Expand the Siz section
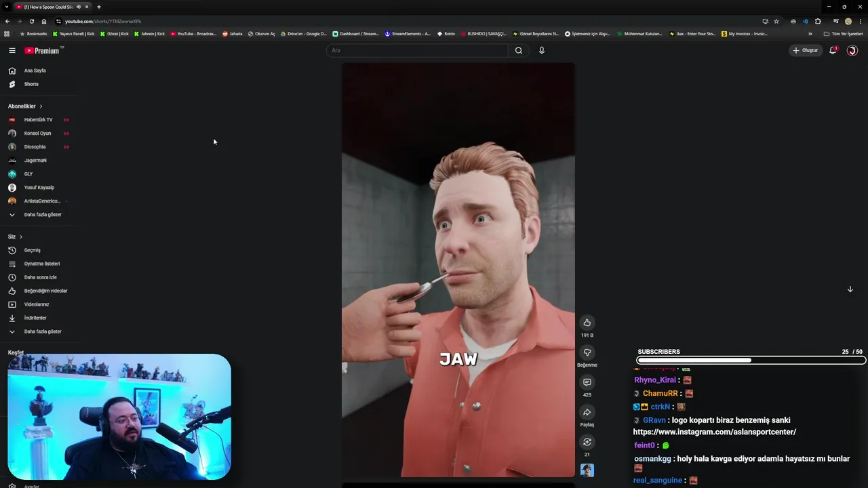868x488 pixels. point(15,237)
